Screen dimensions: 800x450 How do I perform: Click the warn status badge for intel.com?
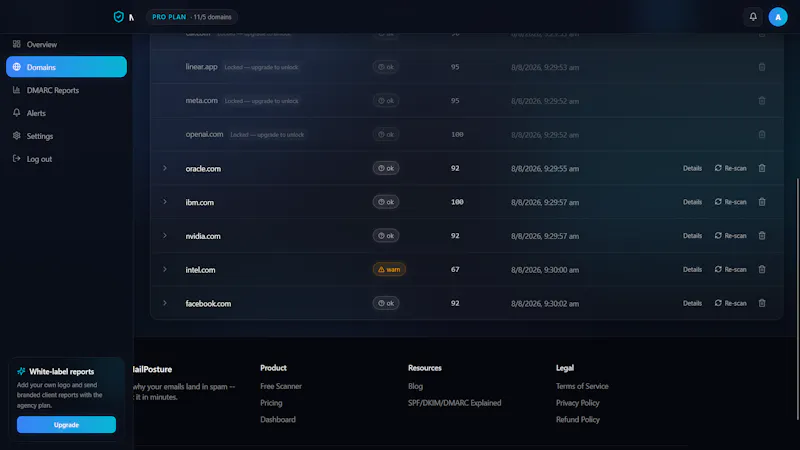(x=389, y=269)
